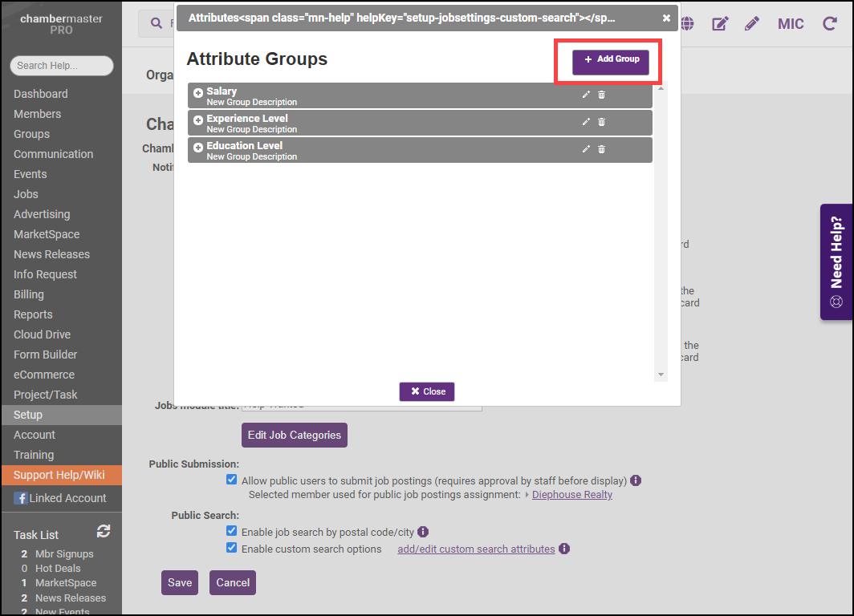Edit the Experience Level group
The height and width of the screenshot is (616, 854).
586,122
